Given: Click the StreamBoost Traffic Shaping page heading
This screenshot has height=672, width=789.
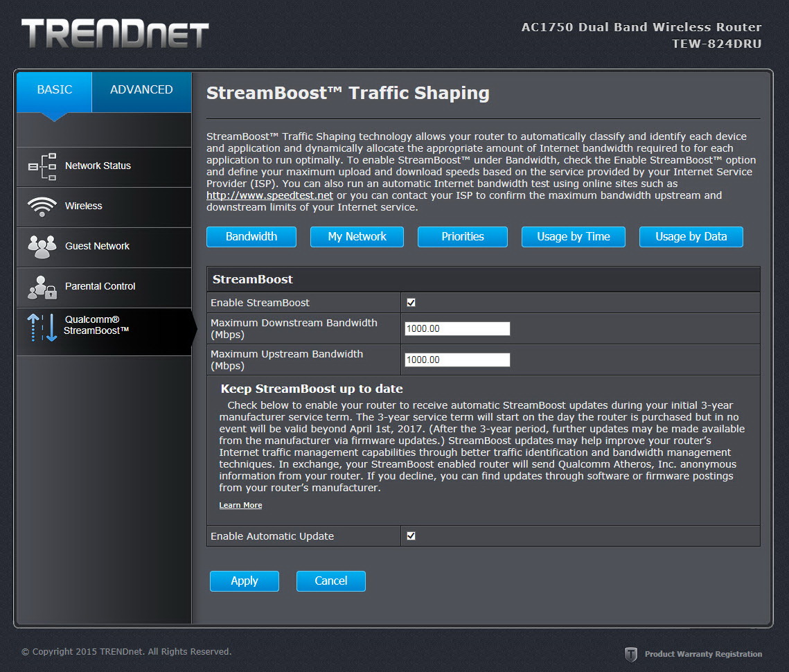Looking at the screenshot, I should pyautogui.click(x=348, y=93).
